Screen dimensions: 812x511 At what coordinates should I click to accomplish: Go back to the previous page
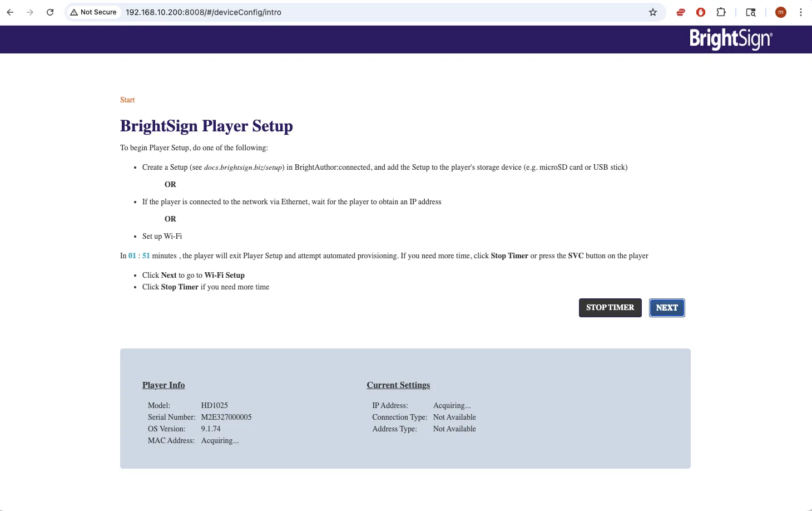click(x=10, y=12)
